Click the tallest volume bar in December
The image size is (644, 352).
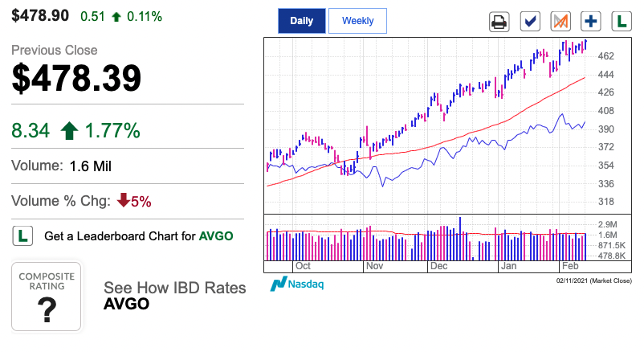(x=460, y=239)
